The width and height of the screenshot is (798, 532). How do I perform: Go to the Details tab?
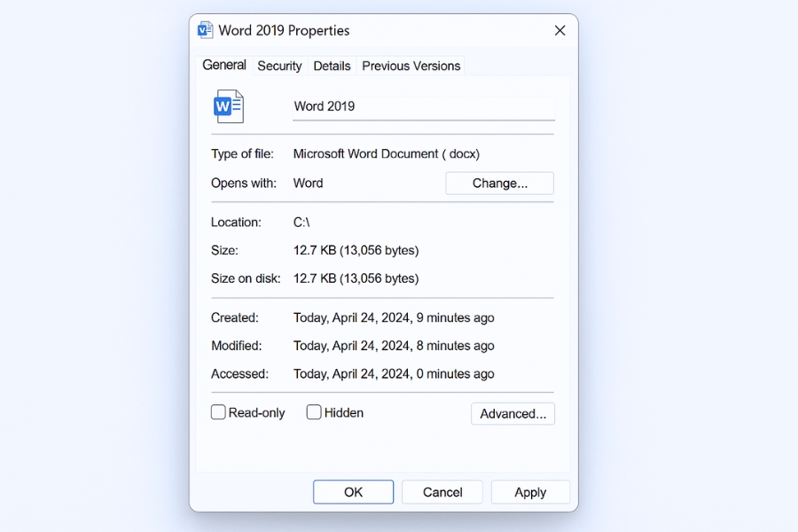point(332,66)
